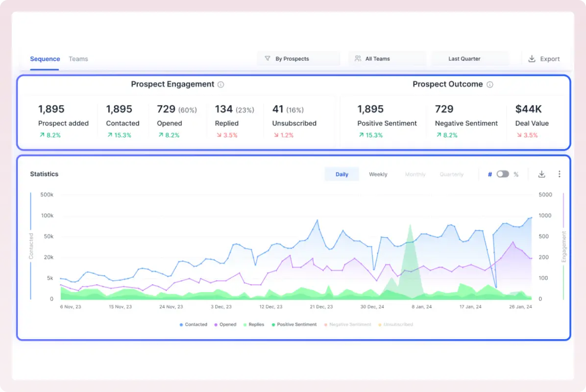Hide the Contacted series in chart legend
The height and width of the screenshot is (392, 586).
193,324
